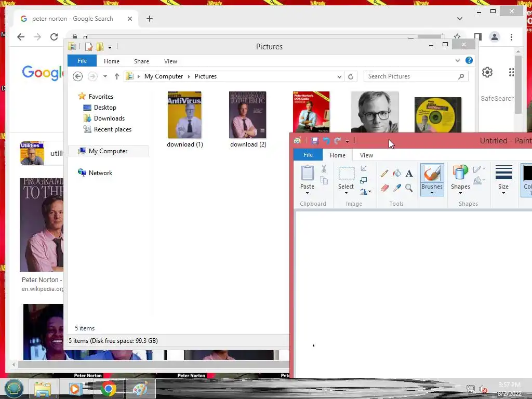Select the Magnifier tool in Paint

point(409,188)
